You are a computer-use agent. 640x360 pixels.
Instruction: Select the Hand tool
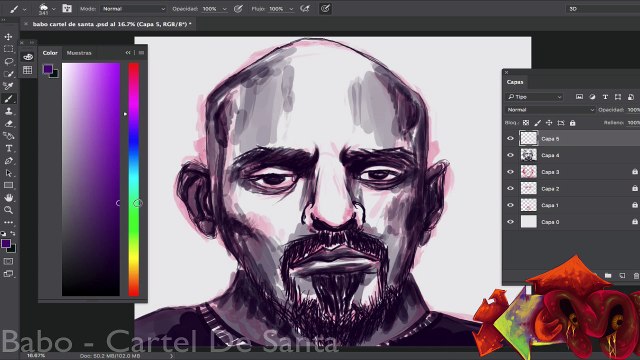click(x=8, y=198)
